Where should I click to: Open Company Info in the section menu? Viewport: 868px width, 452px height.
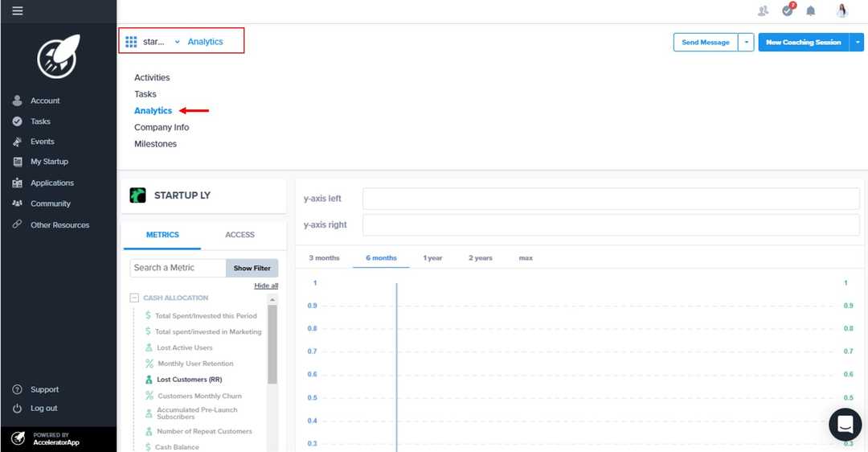pyautogui.click(x=162, y=127)
